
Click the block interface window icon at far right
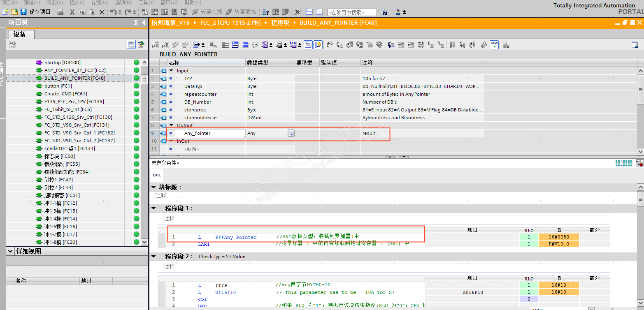click(x=635, y=44)
